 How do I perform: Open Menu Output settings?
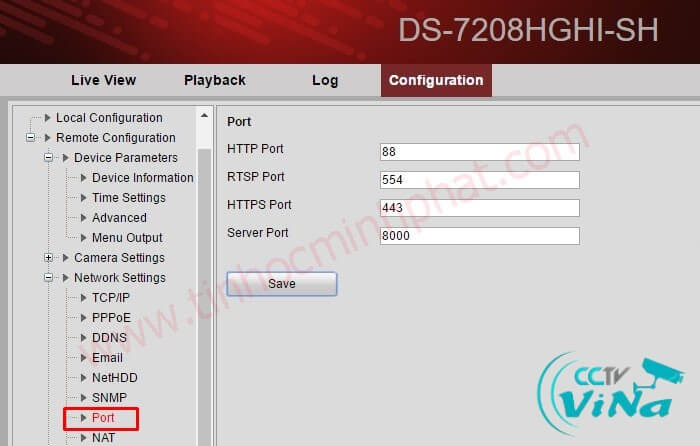pos(127,238)
